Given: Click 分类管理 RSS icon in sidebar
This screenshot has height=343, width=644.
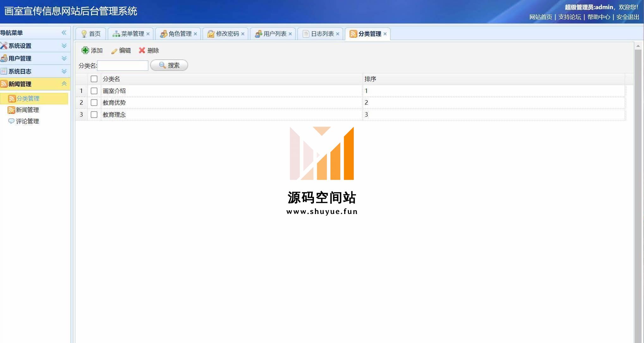Looking at the screenshot, I should pos(12,99).
